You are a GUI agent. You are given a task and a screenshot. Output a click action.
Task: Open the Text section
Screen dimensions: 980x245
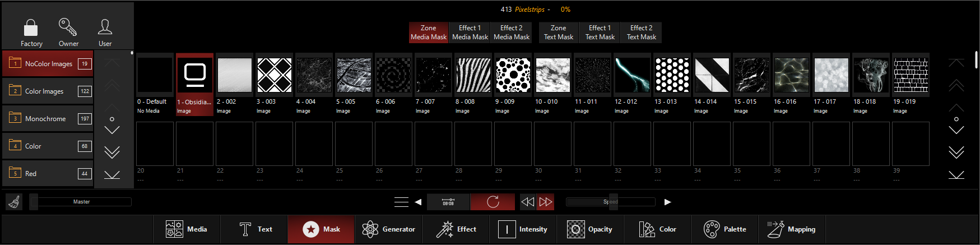[254, 229]
